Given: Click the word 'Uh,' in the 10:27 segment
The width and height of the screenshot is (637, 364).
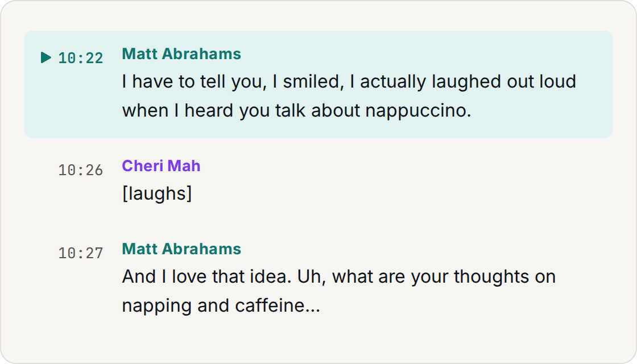Looking at the screenshot, I should 312,276.
